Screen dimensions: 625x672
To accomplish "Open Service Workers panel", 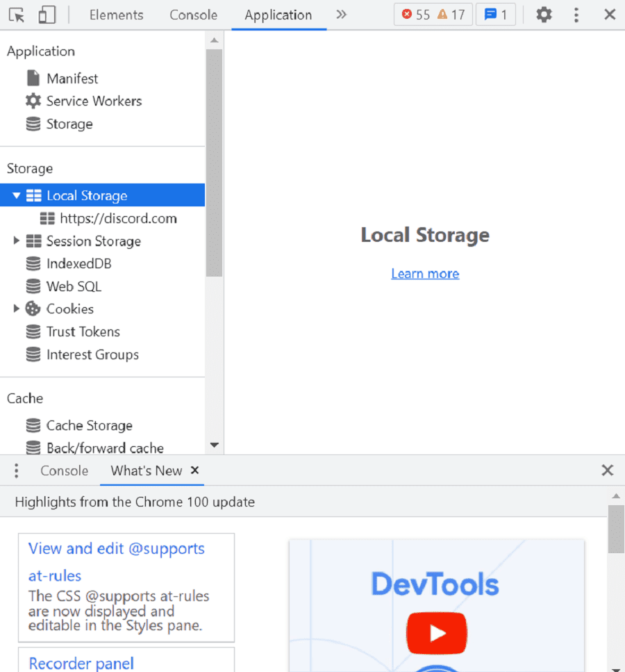I will (x=93, y=101).
